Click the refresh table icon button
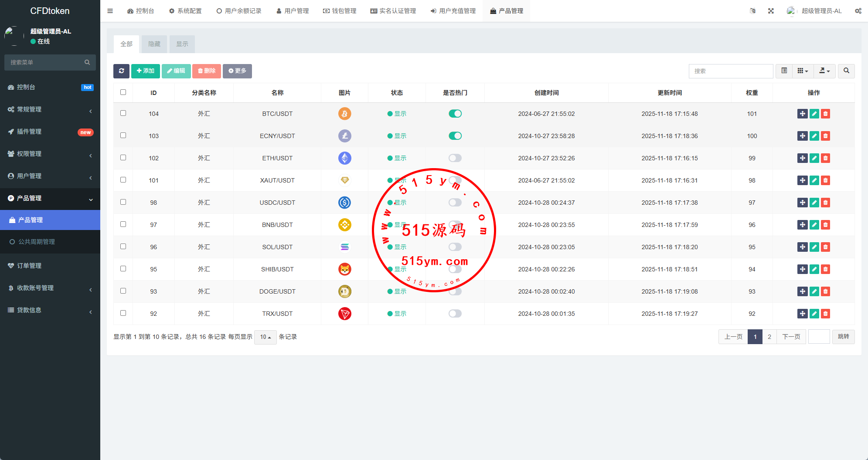Viewport: 868px width, 460px height. click(121, 71)
